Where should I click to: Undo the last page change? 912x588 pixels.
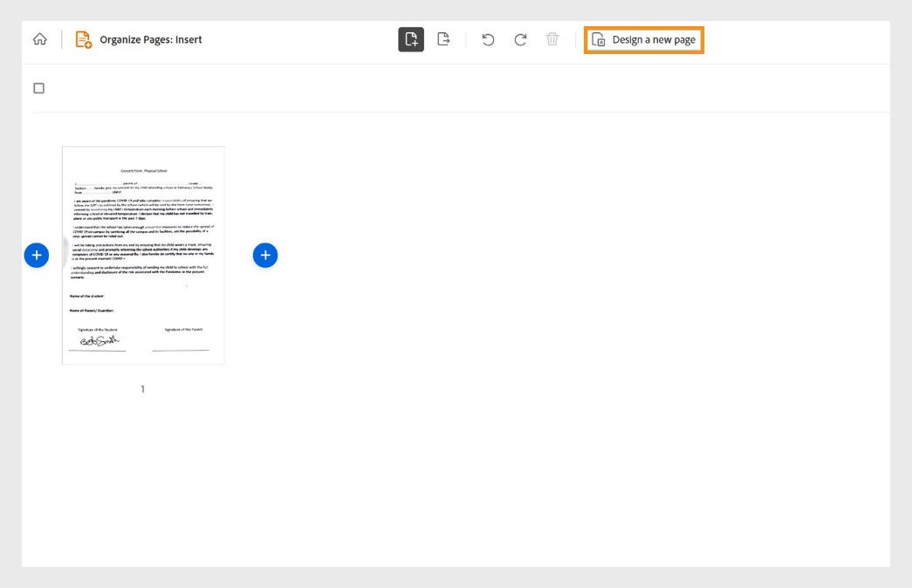[x=486, y=39]
